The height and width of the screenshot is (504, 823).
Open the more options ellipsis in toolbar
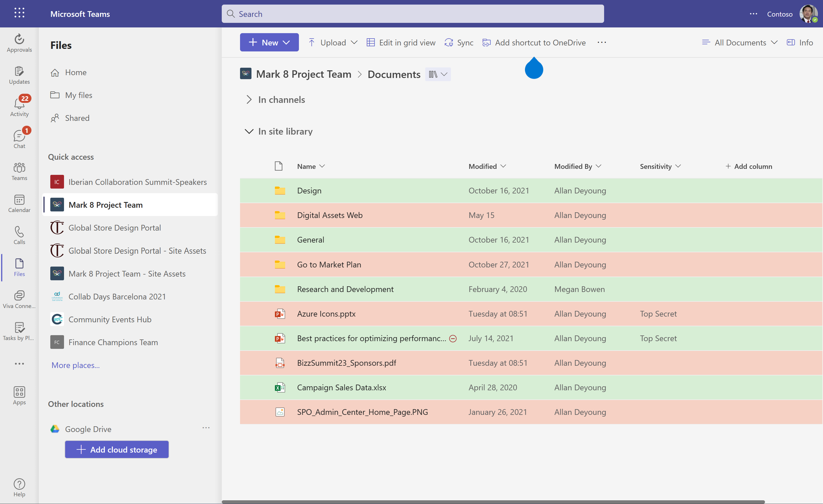click(602, 42)
